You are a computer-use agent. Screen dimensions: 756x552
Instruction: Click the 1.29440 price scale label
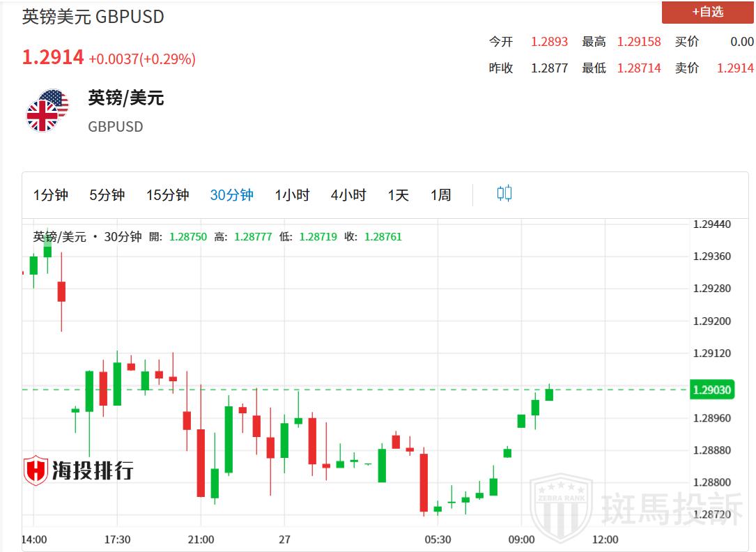[x=711, y=224]
